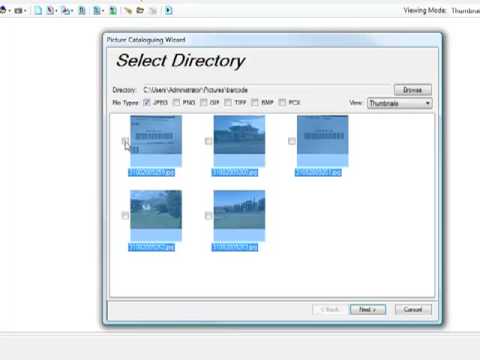Click the yellow arrow toolbar icon
Viewport: 480px width, 360px height.
[128, 11]
